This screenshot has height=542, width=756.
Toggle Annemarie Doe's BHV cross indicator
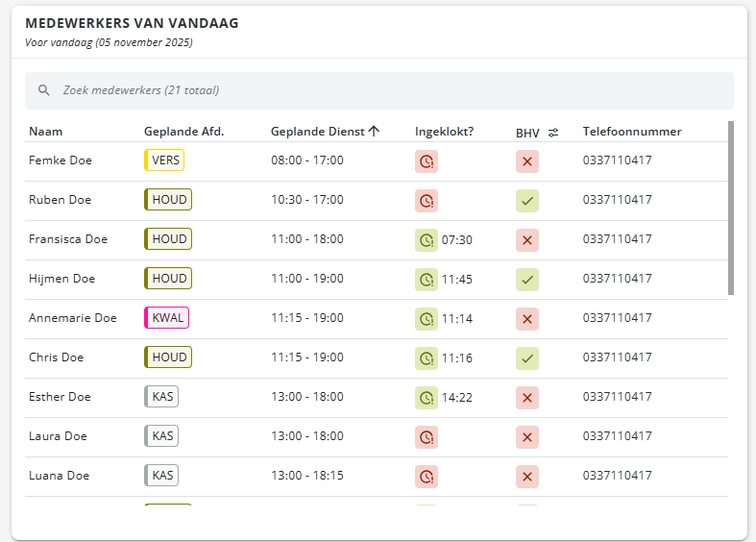tap(526, 318)
